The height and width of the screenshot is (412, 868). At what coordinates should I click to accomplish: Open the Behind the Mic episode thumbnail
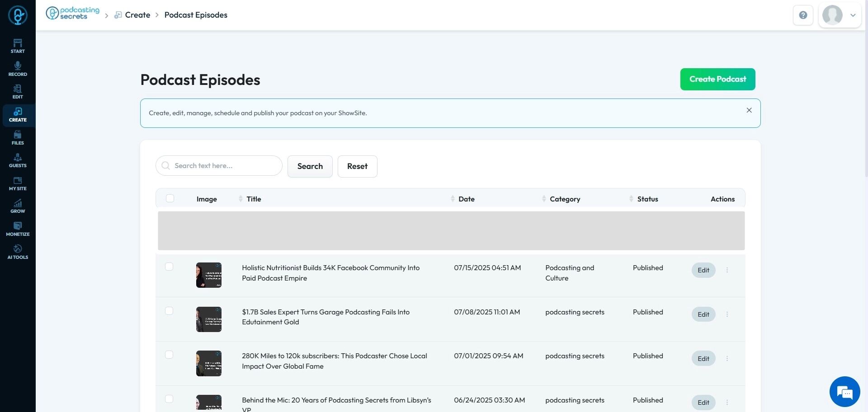[209, 403]
